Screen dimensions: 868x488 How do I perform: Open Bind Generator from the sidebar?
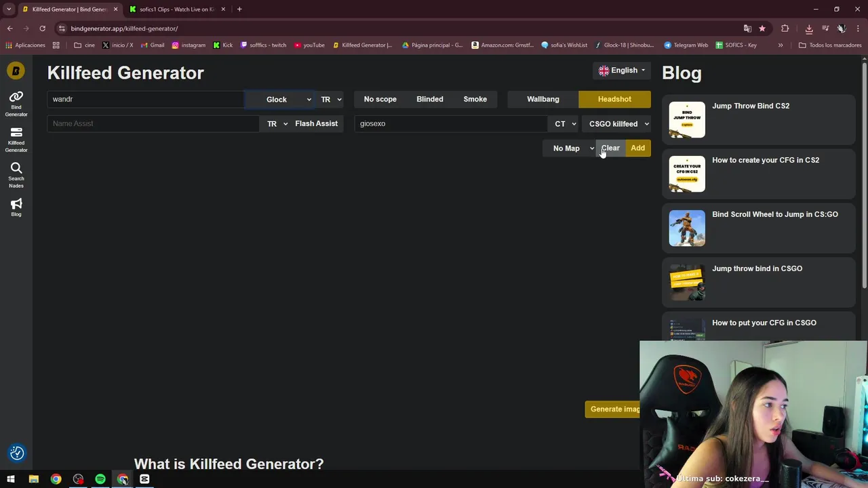click(16, 104)
